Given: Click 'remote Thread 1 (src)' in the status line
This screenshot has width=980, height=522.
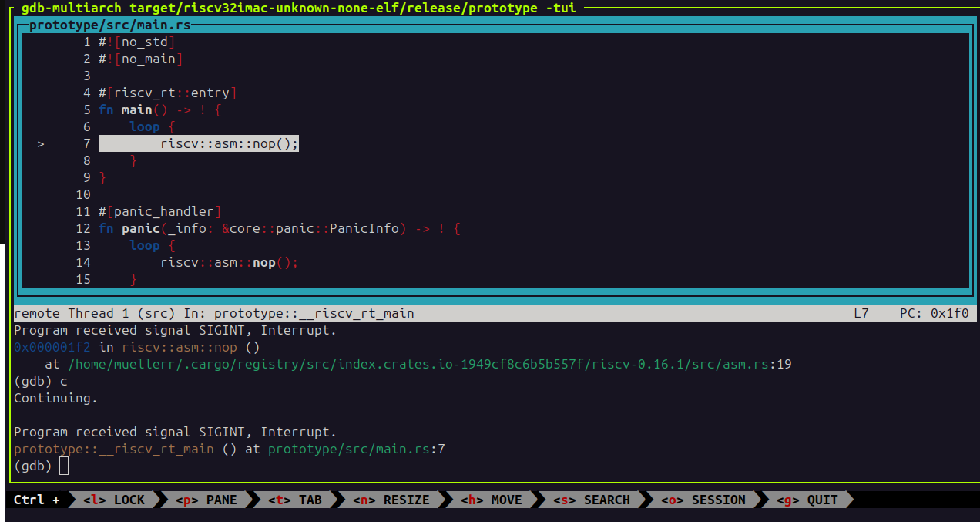Looking at the screenshot, I should (x=95, y=313).
